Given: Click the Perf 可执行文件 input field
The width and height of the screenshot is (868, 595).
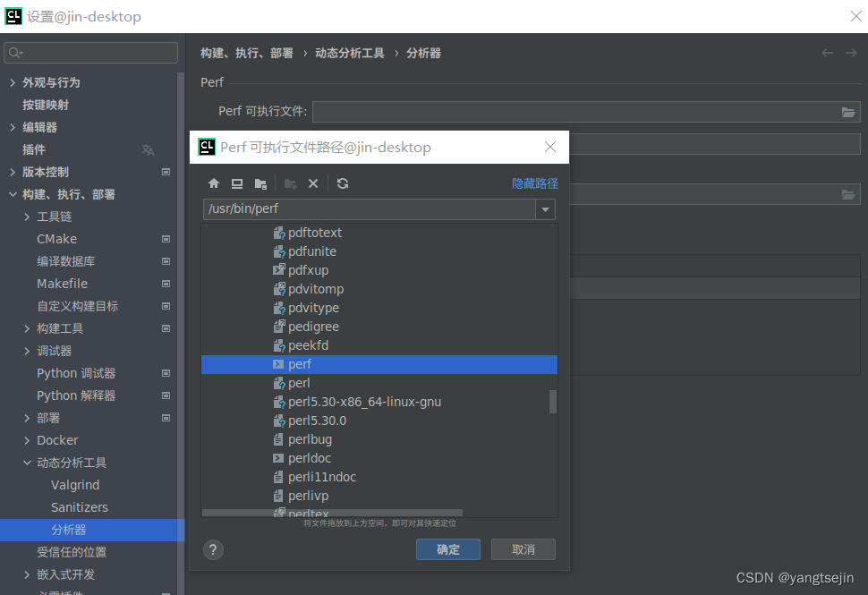Looking at the screenshot, I should pyautogui.click(x=575, y=112).
